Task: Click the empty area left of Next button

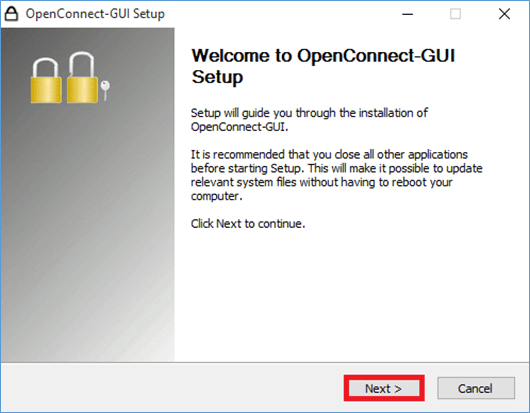Action: pos(172,388)
